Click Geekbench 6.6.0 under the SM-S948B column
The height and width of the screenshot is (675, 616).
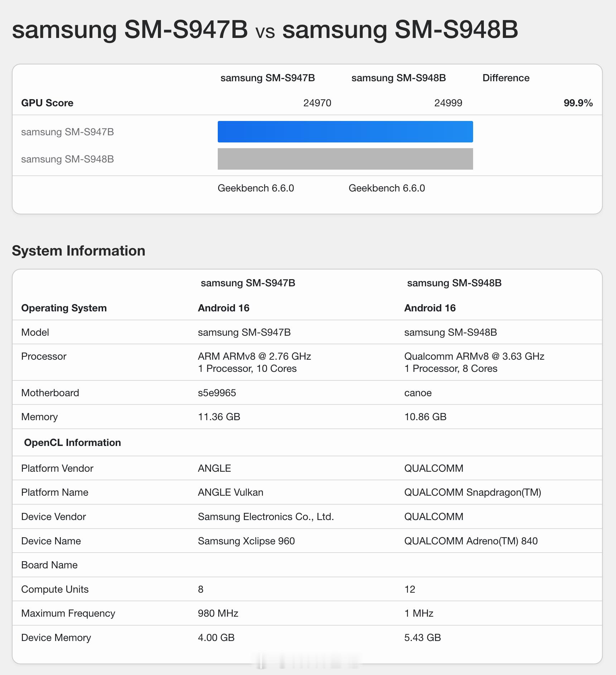[387, 188]
